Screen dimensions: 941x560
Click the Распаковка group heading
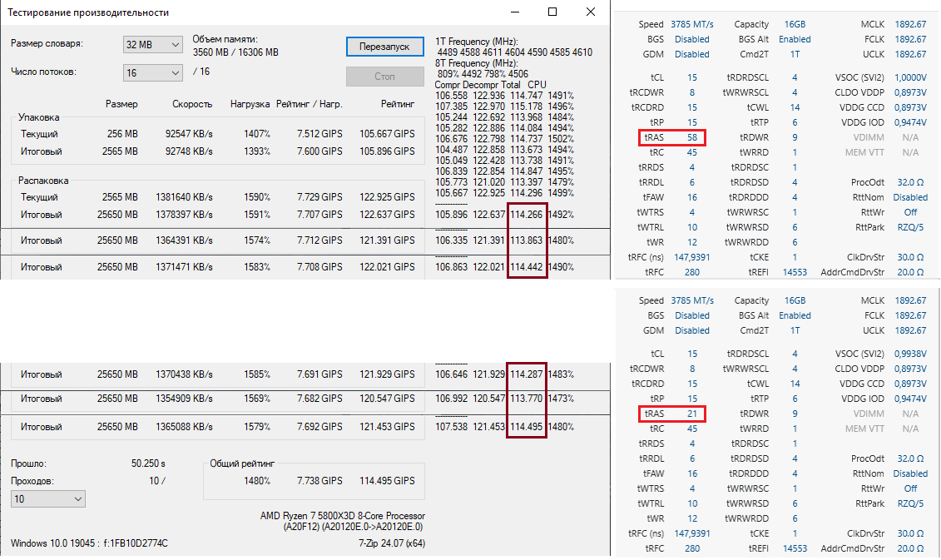coord(43,180)
